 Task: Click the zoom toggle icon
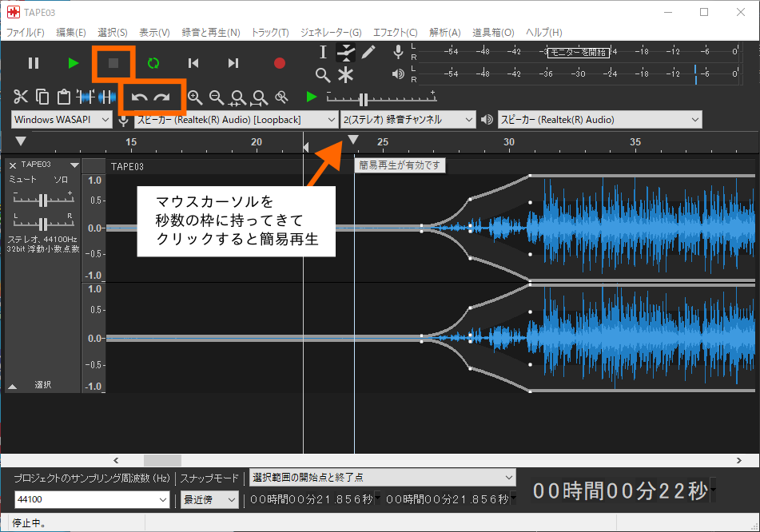pyautogui.click(x=281, y=97)
